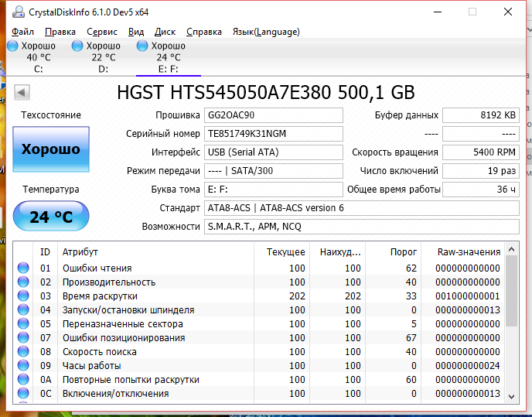The height and width of the screenshot is (417, 532).
Task: Click the Текущее column header
Action: tap(281, 252)
